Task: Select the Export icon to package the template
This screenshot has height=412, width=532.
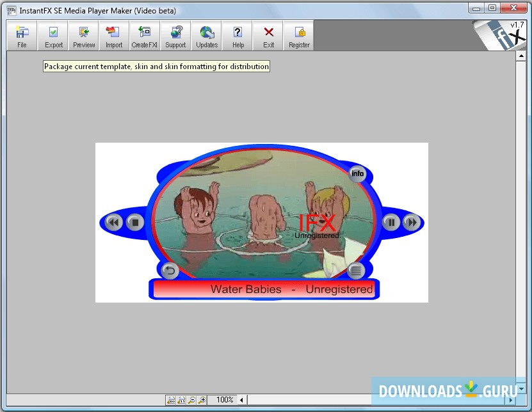Action: 52,35
